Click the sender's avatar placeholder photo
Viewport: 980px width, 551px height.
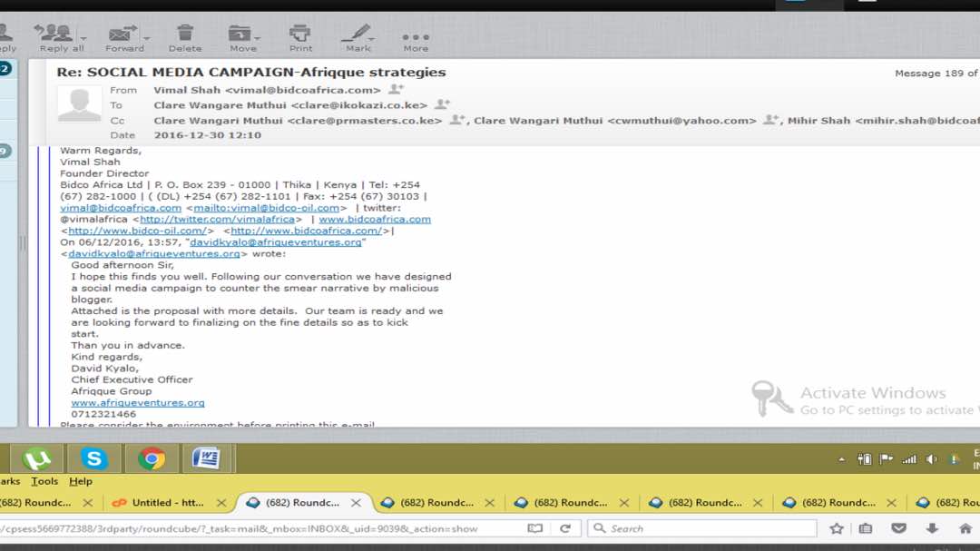coord(79,103)
